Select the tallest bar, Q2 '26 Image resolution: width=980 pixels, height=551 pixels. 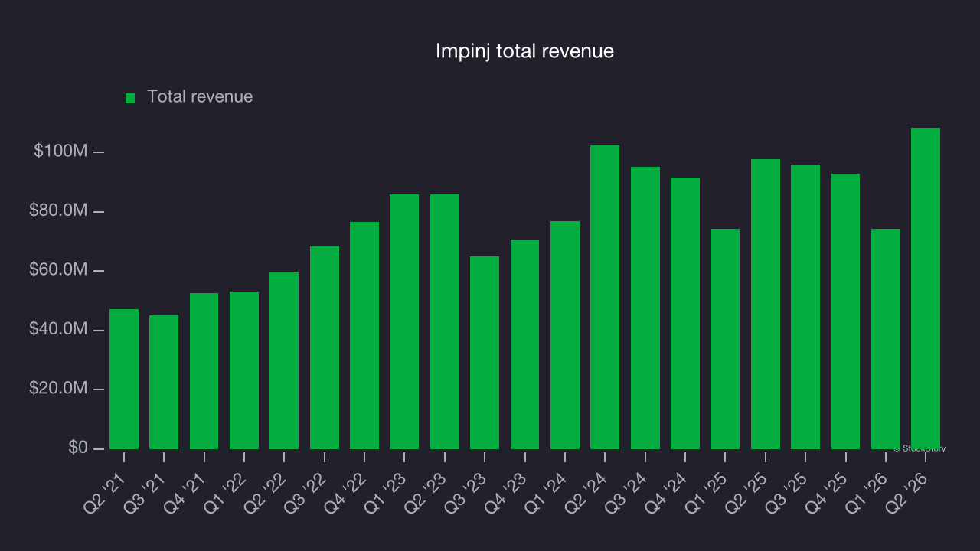click(x=926, y=289)
